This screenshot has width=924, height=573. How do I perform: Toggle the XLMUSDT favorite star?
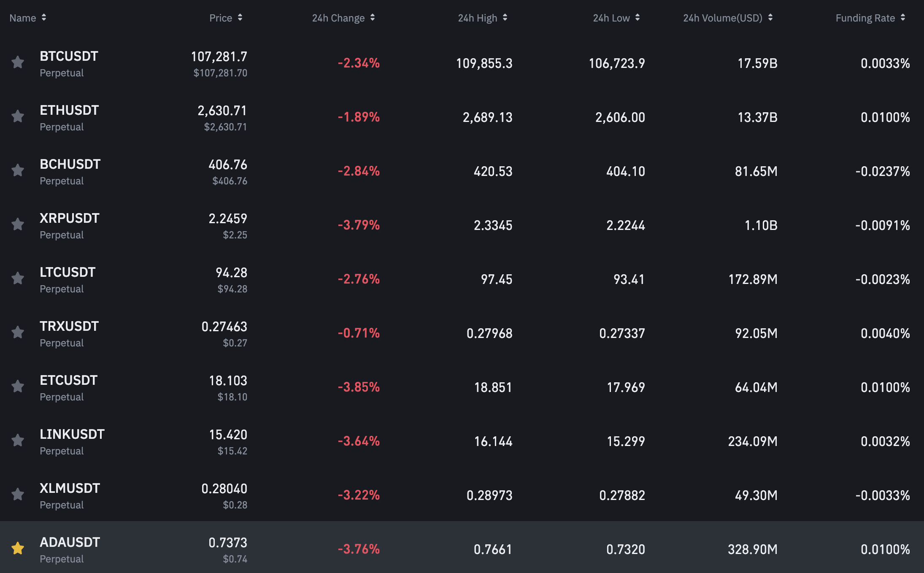[18, 494]
